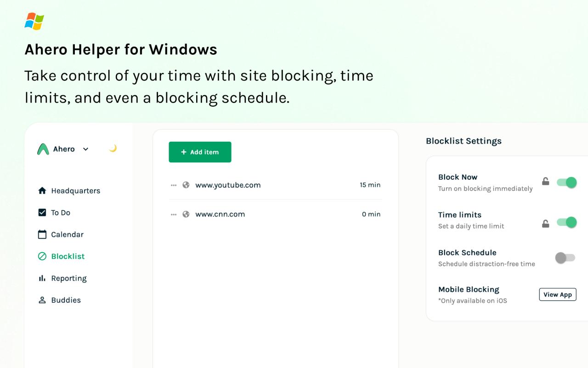Enable the Block Schedule toggle
Image resolution: width=588 pixels, height=368 pixels.
pyautogui.click(x=565, y=258)
